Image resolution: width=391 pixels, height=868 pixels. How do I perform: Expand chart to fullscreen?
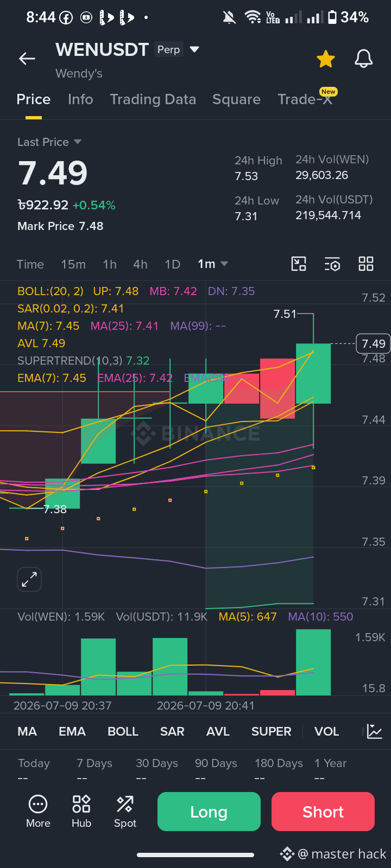pyautogui.click(x=29, y=579)
